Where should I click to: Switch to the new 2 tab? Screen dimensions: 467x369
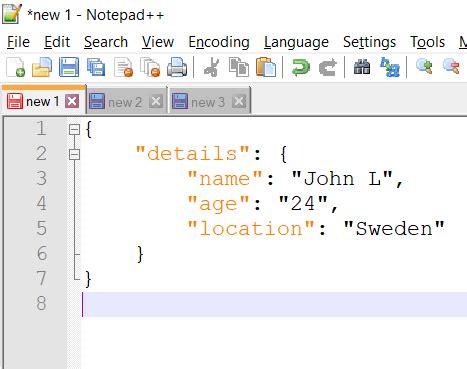pyautogui.click(x=125, y=102)
